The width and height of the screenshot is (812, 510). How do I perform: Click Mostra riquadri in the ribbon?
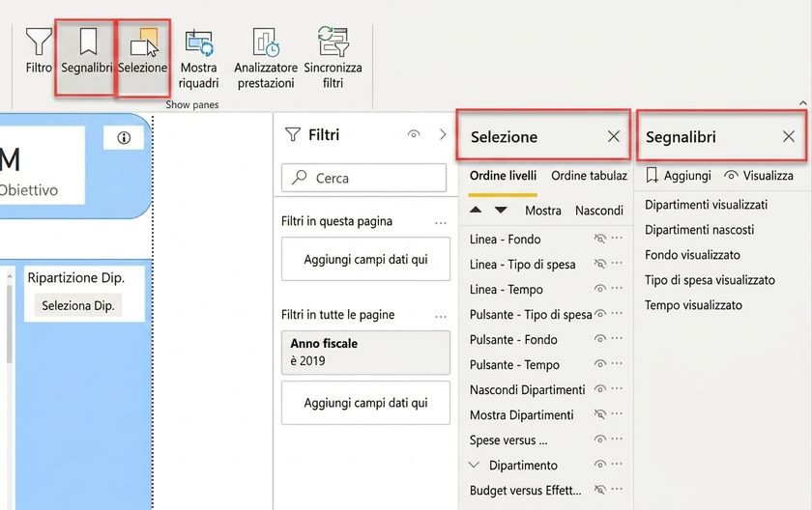[199, 60]
